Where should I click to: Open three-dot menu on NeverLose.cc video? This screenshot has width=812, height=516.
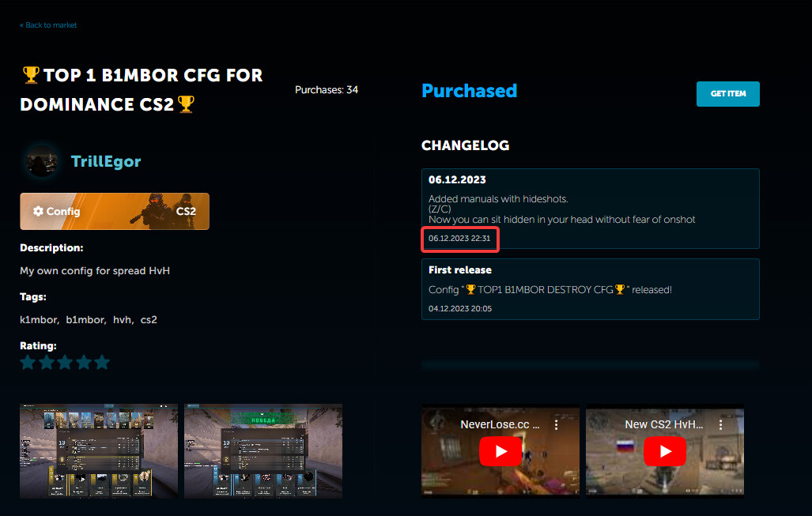pyautogui.click(x=557, y=425)
